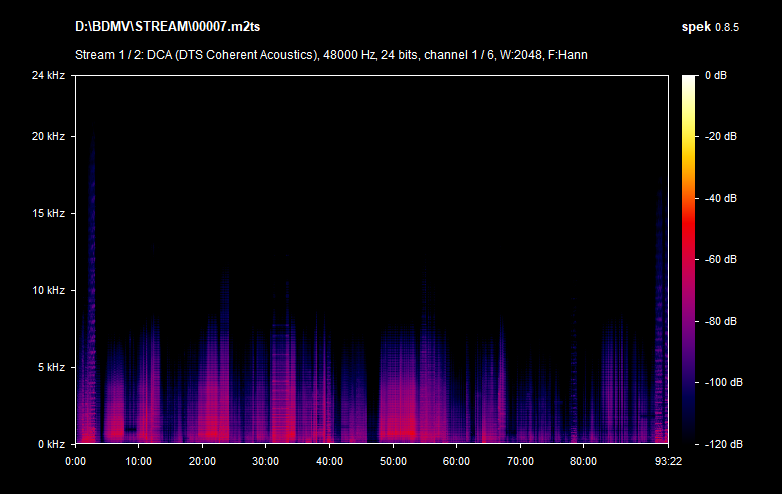The width and height of the screenshot is (782, 494).
Task: Select the 5 kHz frequency axis label
Action: coord(51,368)
